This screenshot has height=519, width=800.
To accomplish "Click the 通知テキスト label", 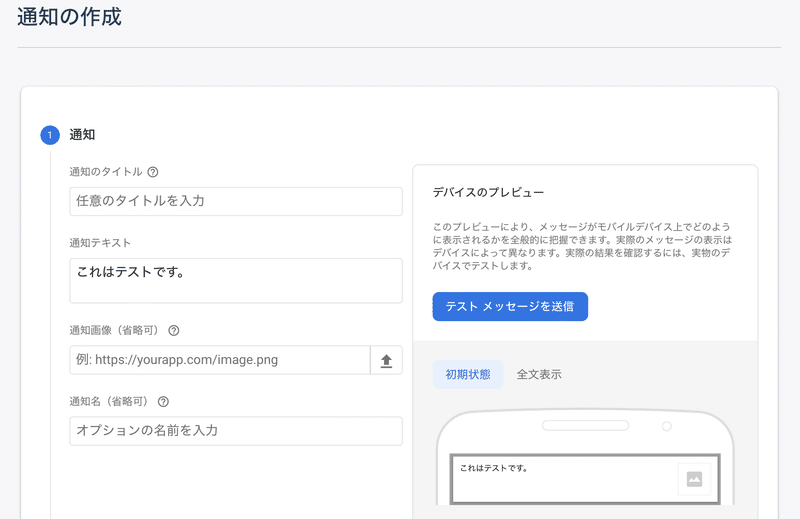I will pyautogui.click(x=100, y=243).
